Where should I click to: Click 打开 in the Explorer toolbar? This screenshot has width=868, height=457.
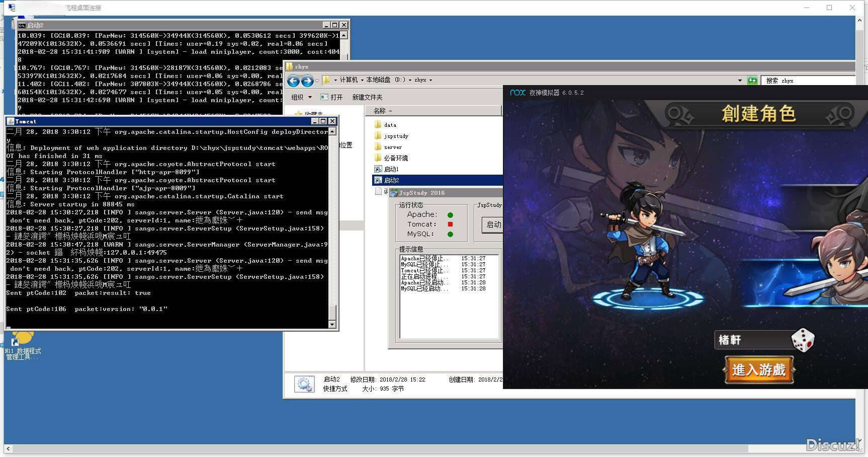pos(332,97)
